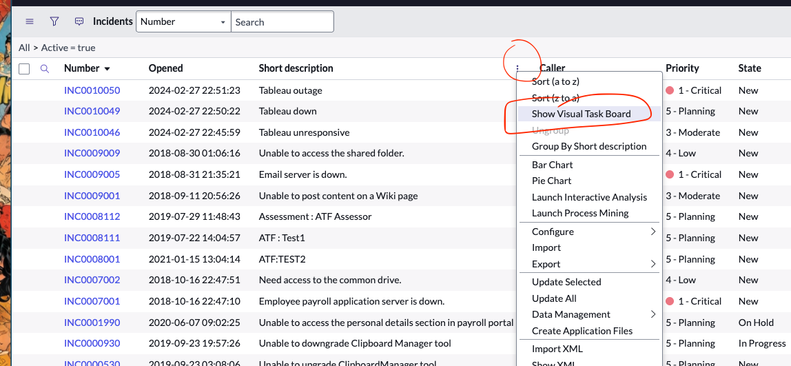Screen dimensions: 791x366
Task: Click 'Email server is down.' cell
Action: 303,175
